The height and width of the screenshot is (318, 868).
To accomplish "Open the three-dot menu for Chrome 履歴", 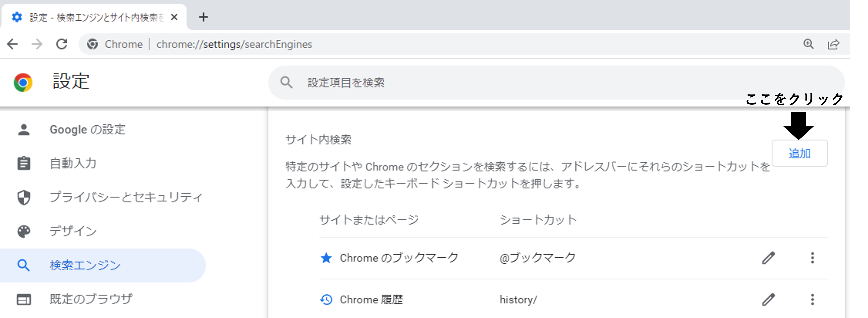I will [813, 299].
